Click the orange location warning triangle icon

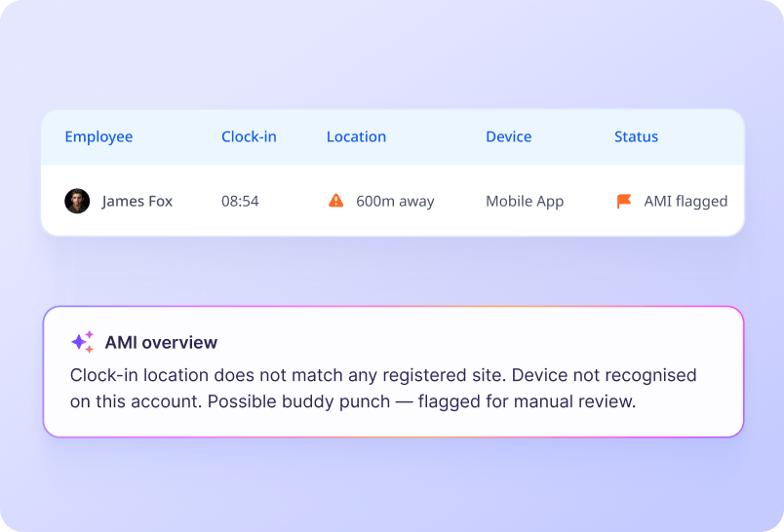coord(336,201)
